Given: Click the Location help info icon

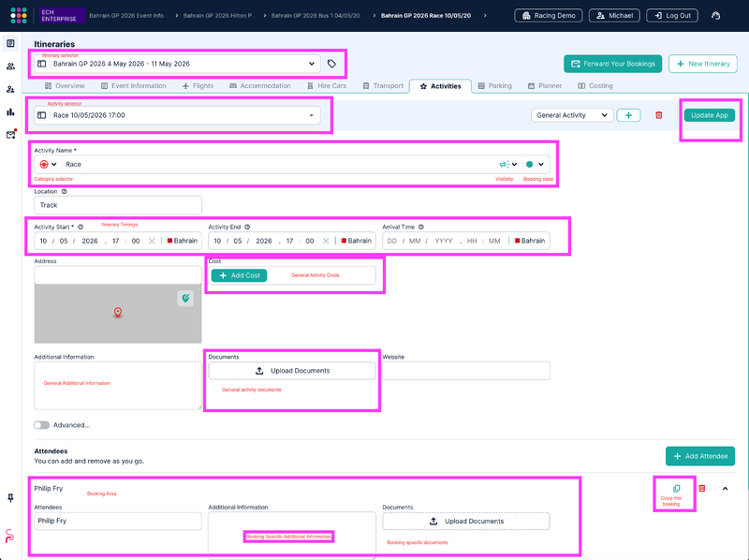Looking at the screenshot, I should [x=64, y=191].
